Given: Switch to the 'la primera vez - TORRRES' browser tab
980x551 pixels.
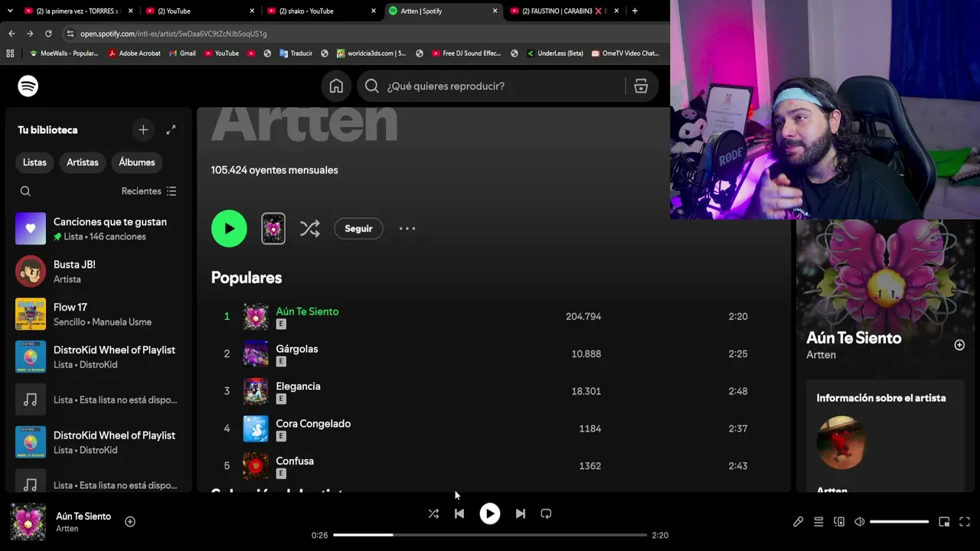Looking at the screenshot, I should coord(77,11).
